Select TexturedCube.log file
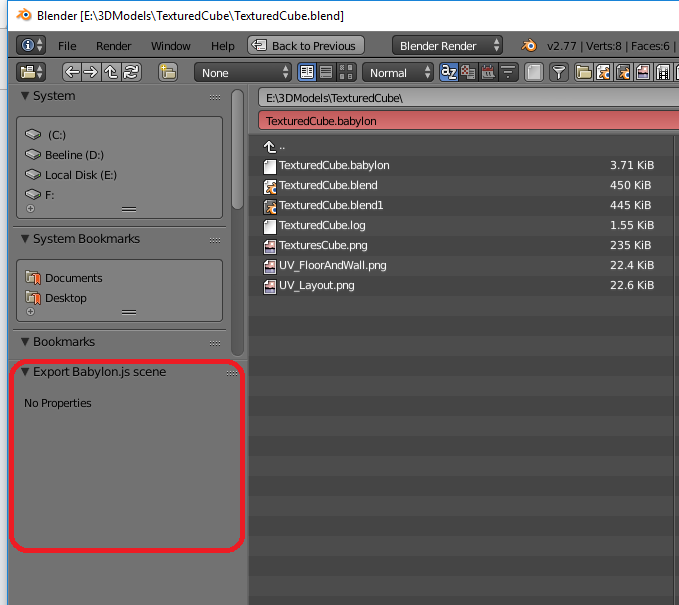This screenshot has height=605, width=679. click(x=461, y=225)
